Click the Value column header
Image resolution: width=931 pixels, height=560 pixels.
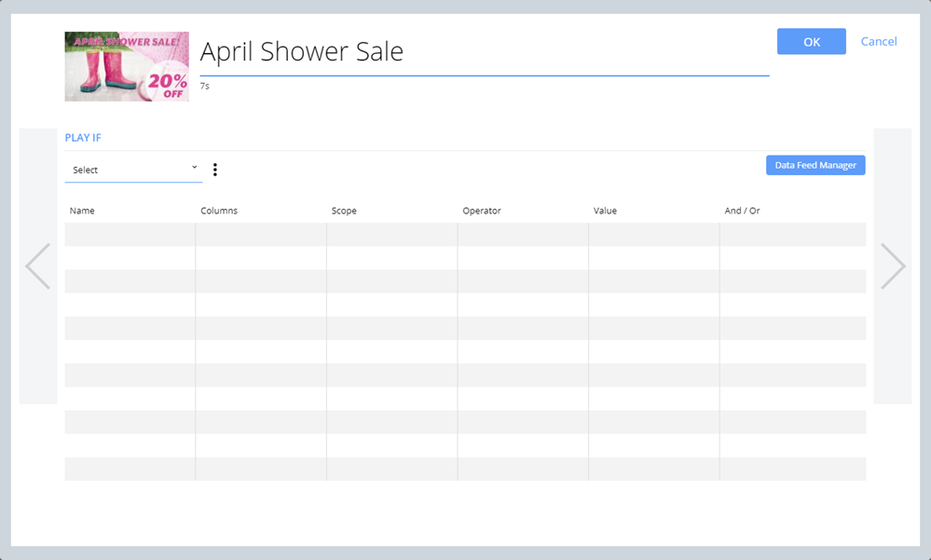[605, 211]
